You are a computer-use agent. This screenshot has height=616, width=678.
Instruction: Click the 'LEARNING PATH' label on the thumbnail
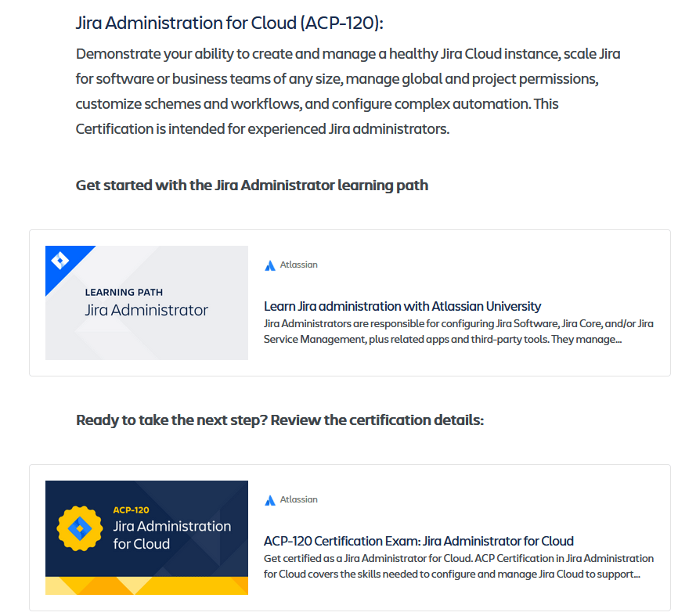pos(120,292)
